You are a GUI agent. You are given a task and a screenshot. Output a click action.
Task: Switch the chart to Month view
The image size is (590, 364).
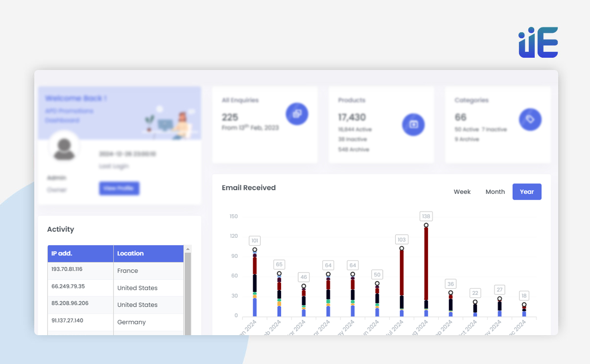pyautogui.click(x=495, y=192)
